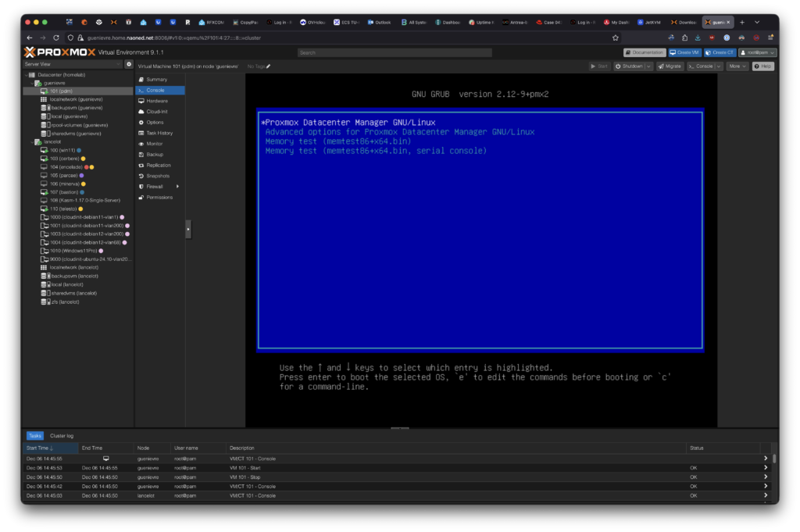
Task: Open the Shutdown dropdown arrow
Action: pyautogui.click(x=648, y=66)
